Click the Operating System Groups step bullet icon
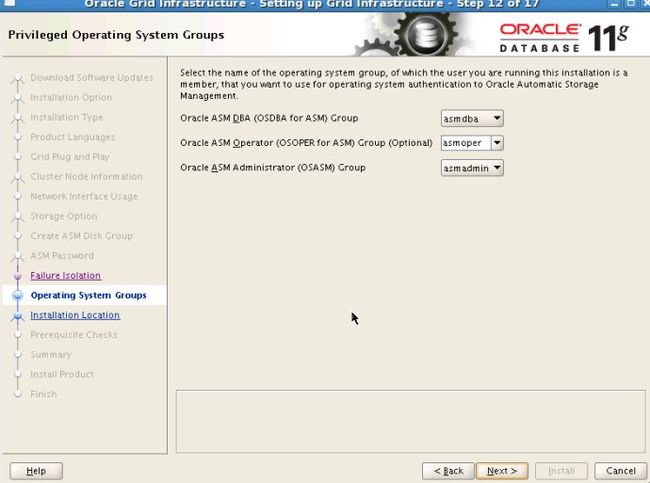This screenshot has width=650, height=483. pyautogui.click(x=17, y=295)
